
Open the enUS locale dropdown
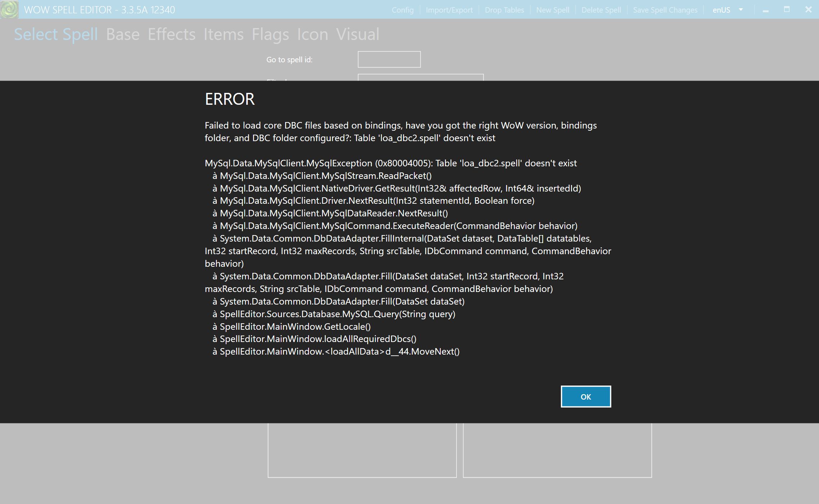point(727,10)
